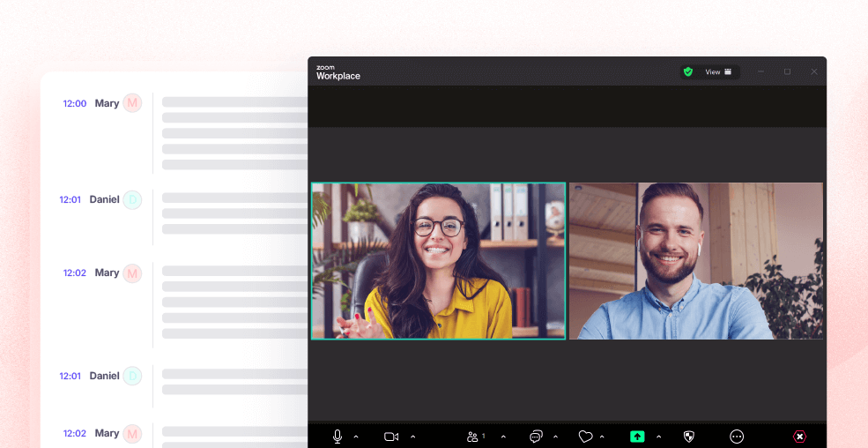The width and height of the screenshot is (868, 448).
Task: Open the chat panel
Action: pyautogui.click(x=536, y=437)
